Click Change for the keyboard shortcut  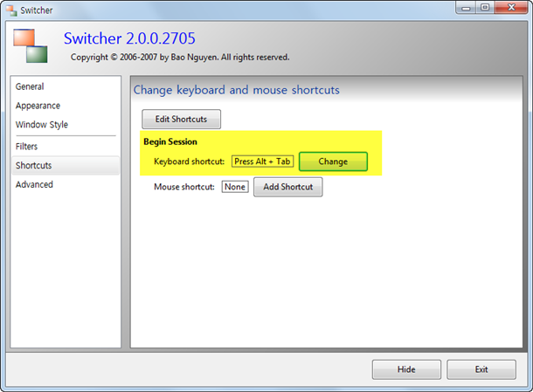click(x=333, y=162)
